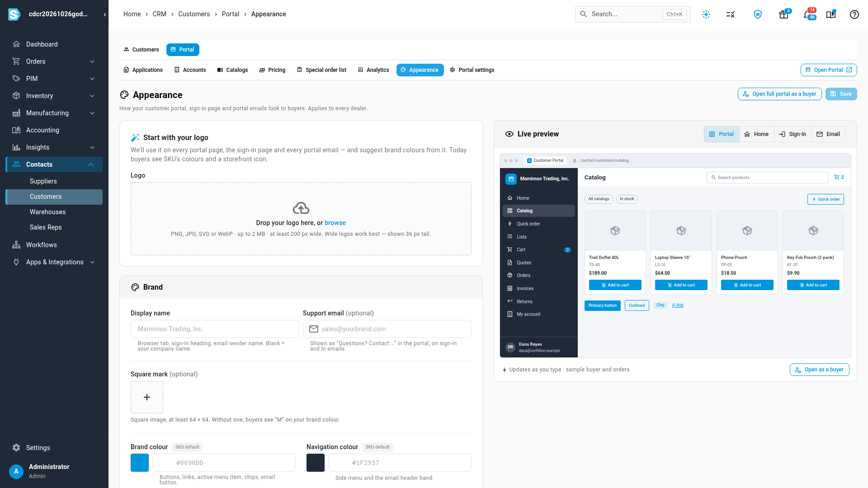Click the browse link to upload logo
Viewport: 868px width, 488px height.
pos(335,223)
